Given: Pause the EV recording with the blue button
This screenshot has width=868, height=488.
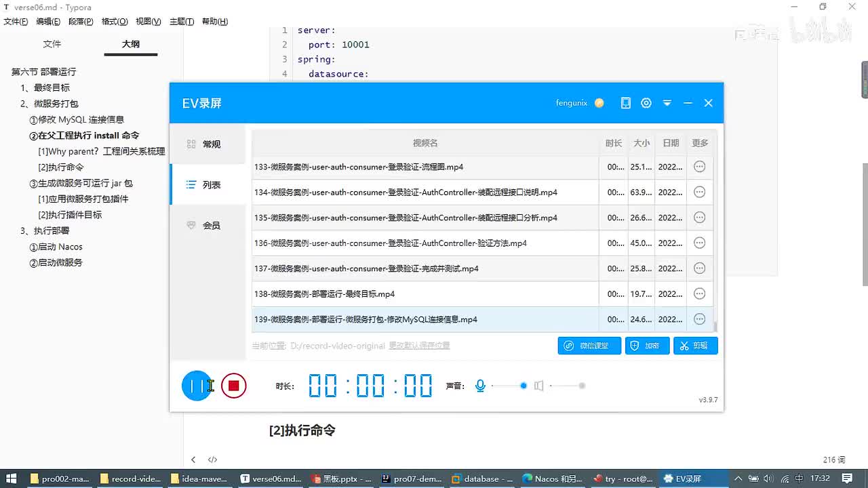Looking at the screenshot, I should tap(197, 386).
